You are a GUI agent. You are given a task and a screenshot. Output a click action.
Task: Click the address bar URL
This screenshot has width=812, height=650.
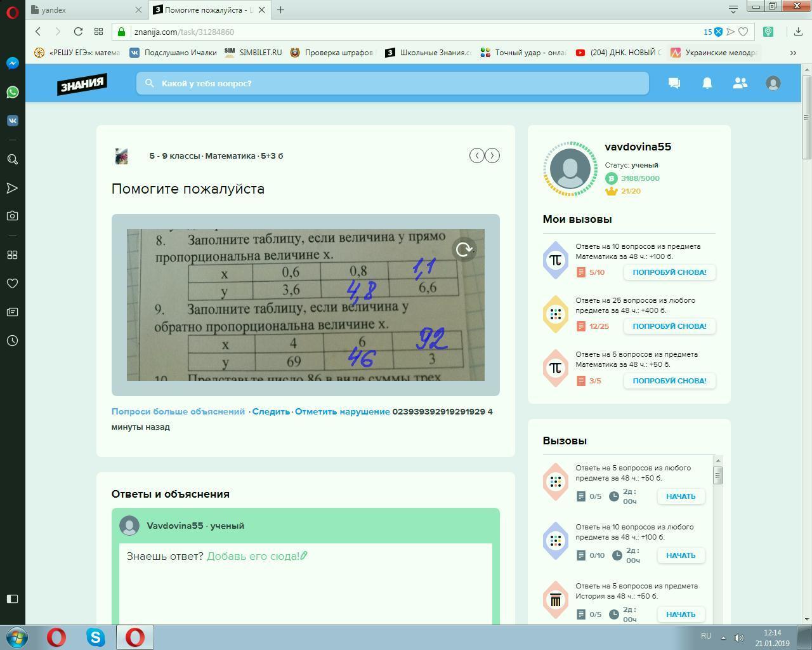click(184, 32)
